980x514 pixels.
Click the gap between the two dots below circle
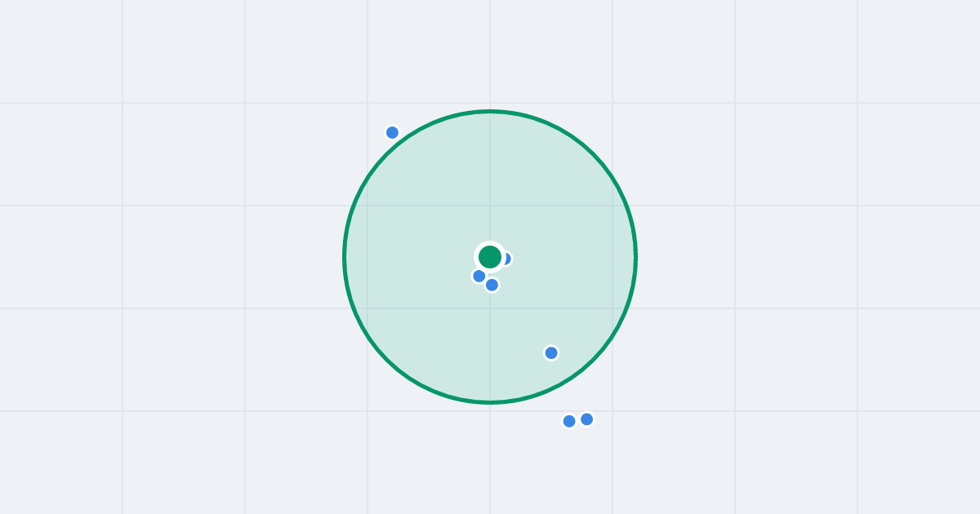[578, 420]
